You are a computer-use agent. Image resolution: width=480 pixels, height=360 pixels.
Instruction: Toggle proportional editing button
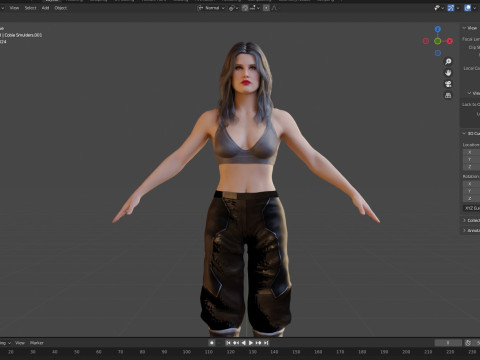[266, 8]
